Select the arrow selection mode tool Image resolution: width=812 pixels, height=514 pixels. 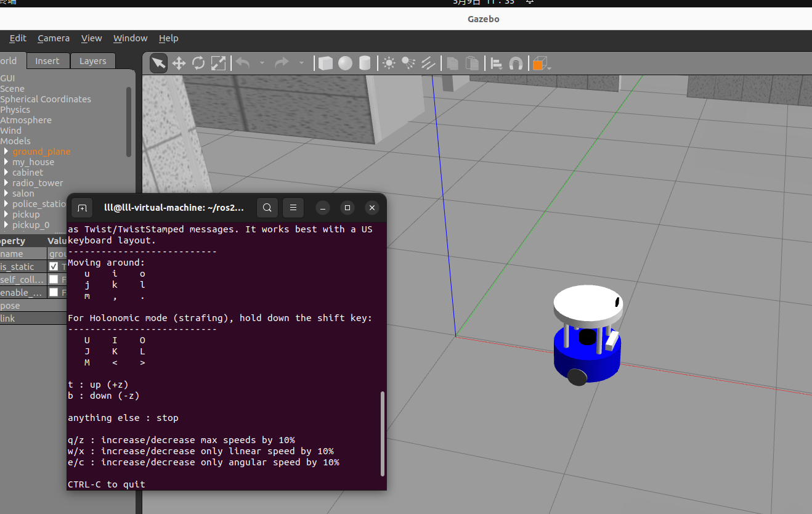click(x=158, y=63)
